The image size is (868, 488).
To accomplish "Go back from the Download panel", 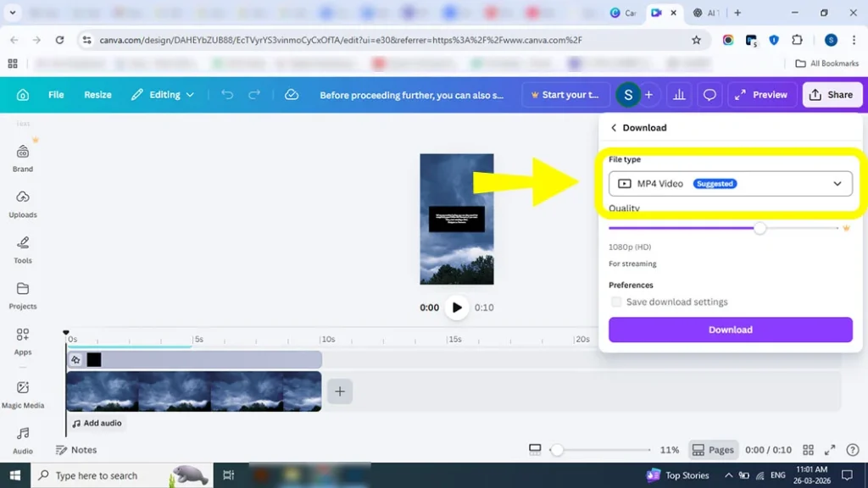I will 613,127.
